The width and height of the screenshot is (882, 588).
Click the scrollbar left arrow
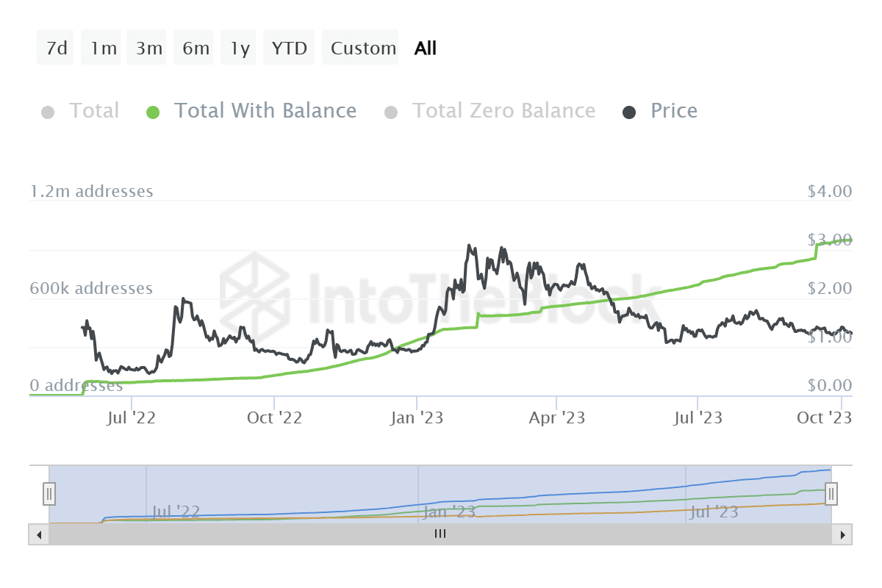click(x=39, y=534)
